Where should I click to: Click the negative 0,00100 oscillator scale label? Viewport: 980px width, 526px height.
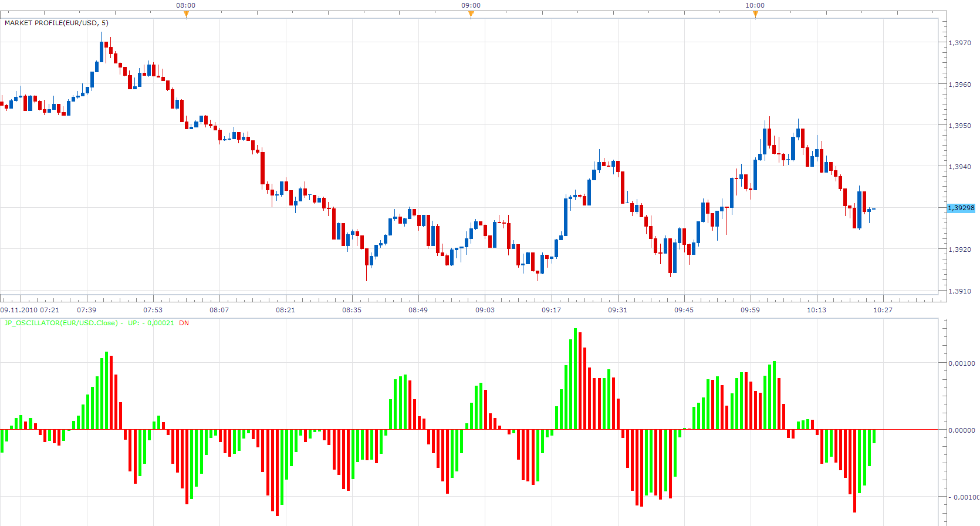[965, 497]
